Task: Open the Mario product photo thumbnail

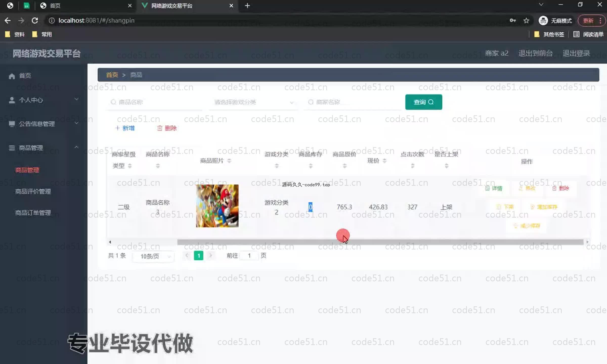Action: pyautogui.click(x=217, y=206)
